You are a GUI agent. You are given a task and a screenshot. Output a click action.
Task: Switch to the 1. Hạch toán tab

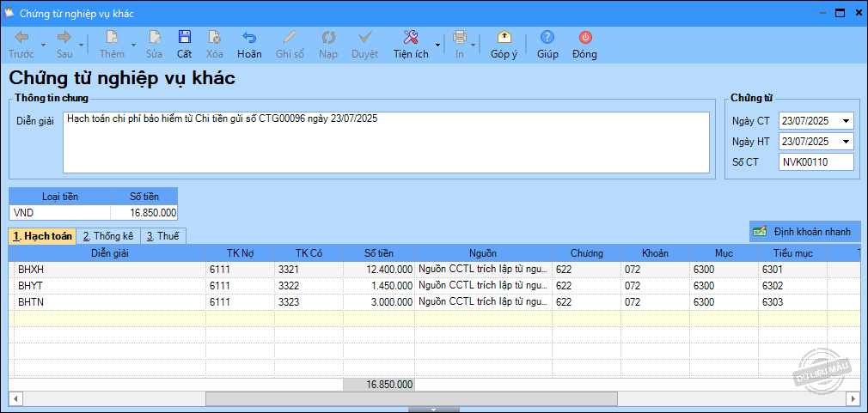43,235
